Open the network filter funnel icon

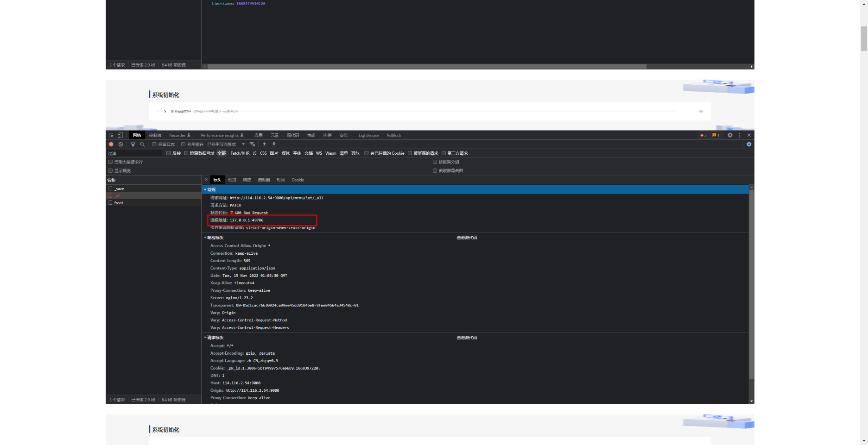133,144
